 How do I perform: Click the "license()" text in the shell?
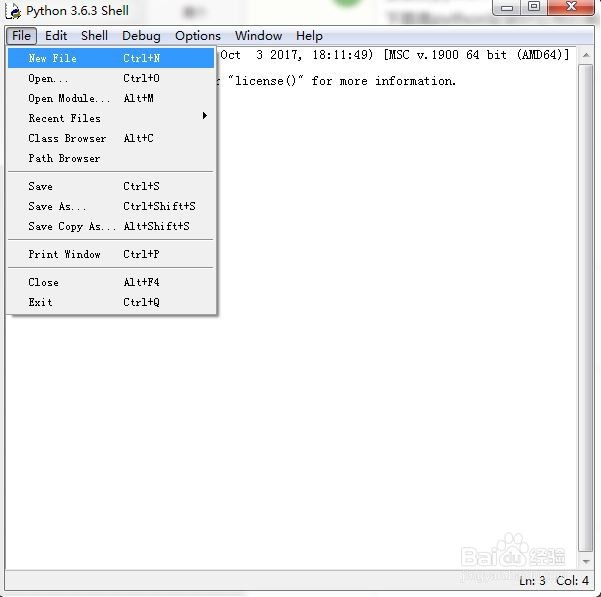pyautogui.click(x=265, y=81)
